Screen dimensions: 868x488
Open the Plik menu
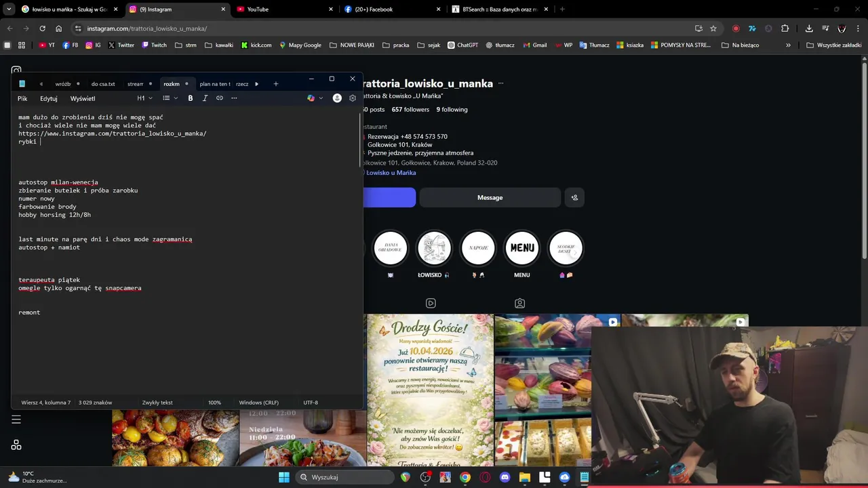click(x=22, y=98)
